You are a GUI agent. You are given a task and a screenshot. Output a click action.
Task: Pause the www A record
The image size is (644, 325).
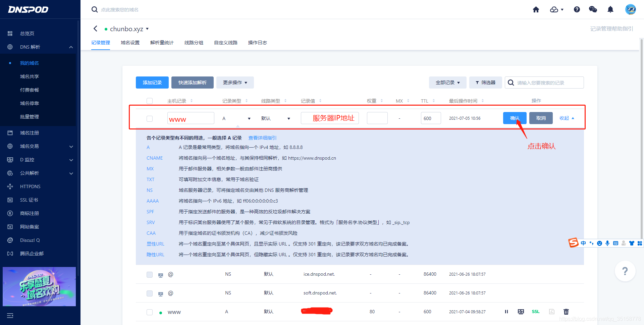point(506,312)
